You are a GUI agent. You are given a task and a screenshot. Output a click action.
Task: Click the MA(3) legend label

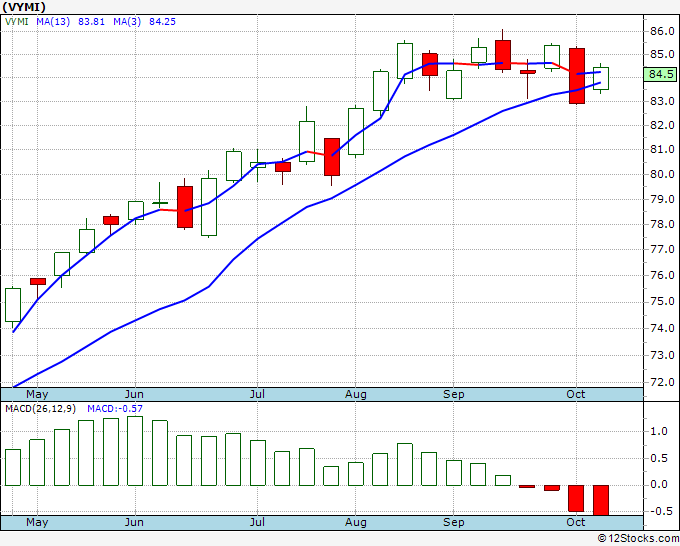[127, 21]
